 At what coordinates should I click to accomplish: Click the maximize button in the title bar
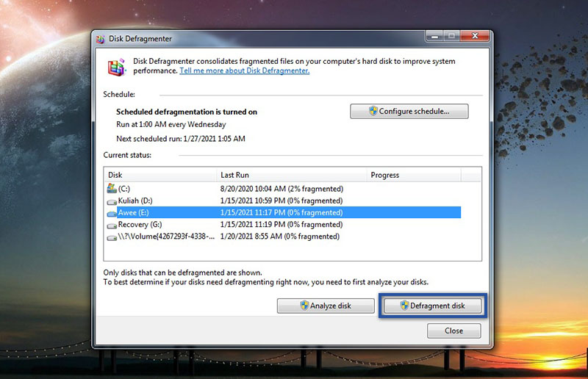(450, 36)
